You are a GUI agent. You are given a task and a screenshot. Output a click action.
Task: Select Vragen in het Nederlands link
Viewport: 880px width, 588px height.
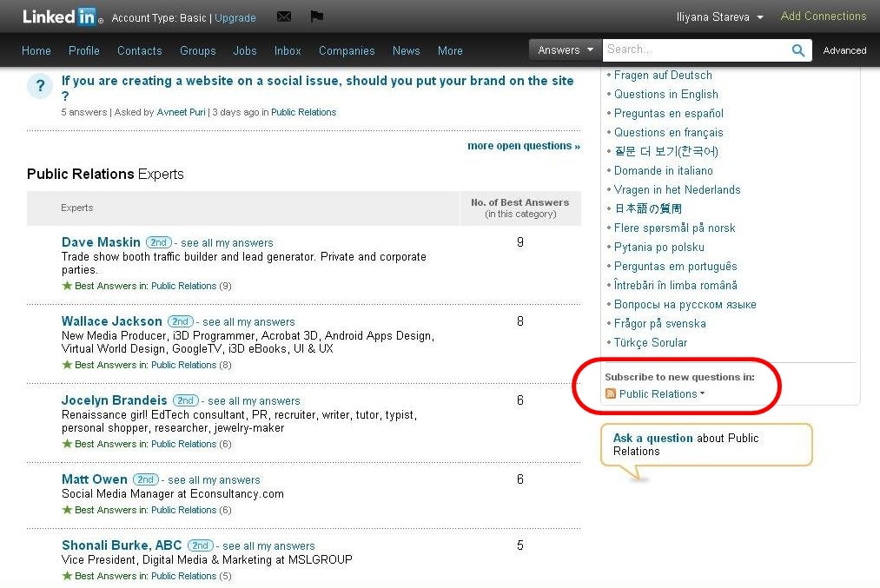pyautogui.click(x=677, y=189)
